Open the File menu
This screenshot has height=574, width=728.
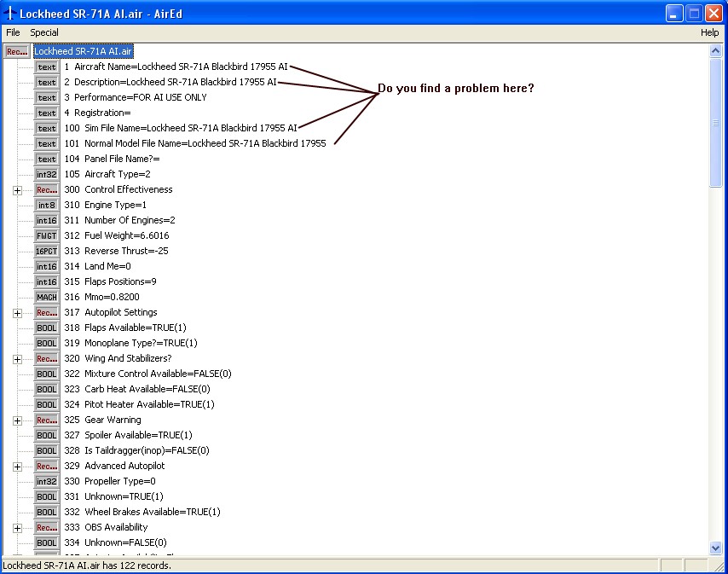[13, 32]
